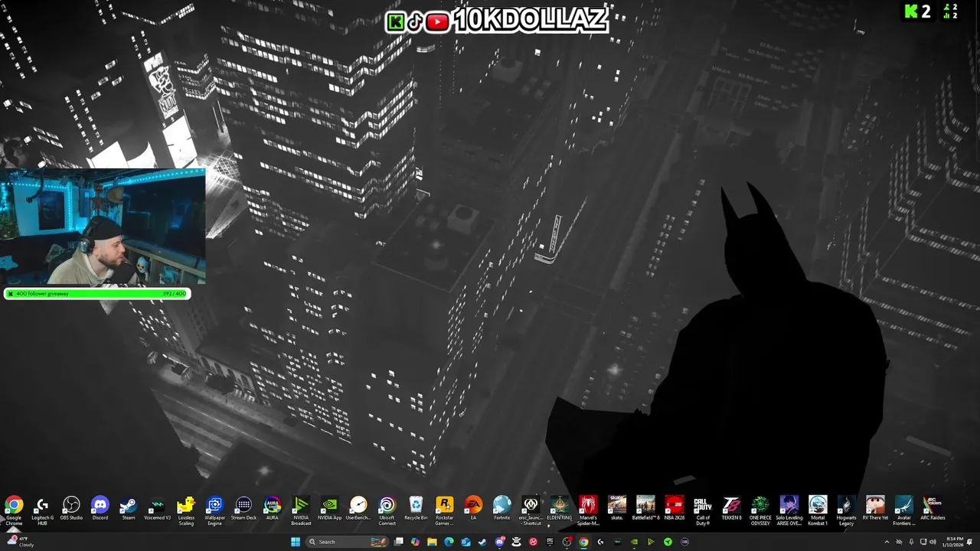Viewport: 980px width, 551px height.
Task: Open the Hogwarts Legacy desktop shortcut
Action: pyautogui.click(x=846, y=510)
